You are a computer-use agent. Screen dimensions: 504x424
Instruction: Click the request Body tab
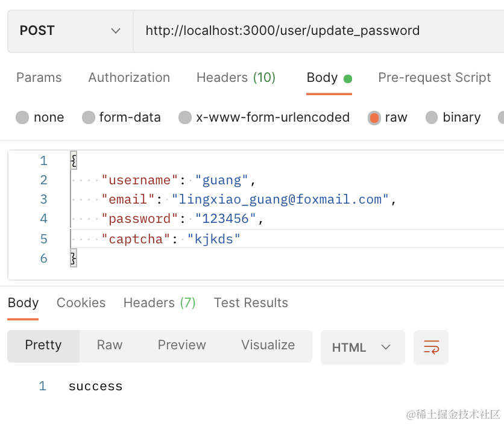(x=323, y=78)
